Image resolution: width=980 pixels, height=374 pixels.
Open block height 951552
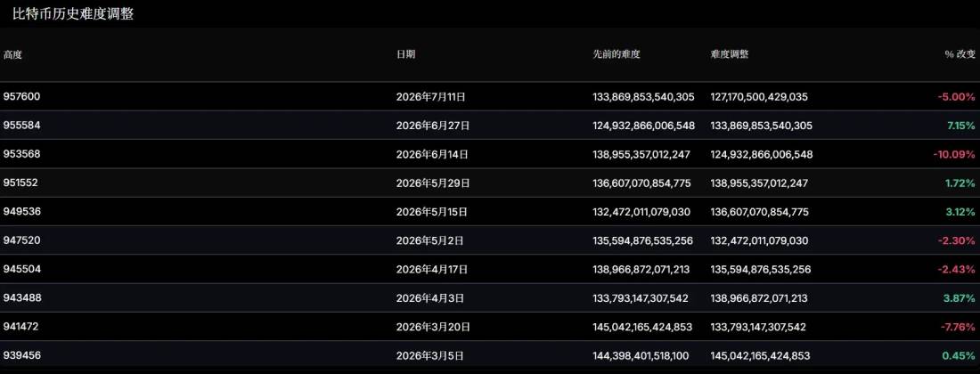pos(21,183)
